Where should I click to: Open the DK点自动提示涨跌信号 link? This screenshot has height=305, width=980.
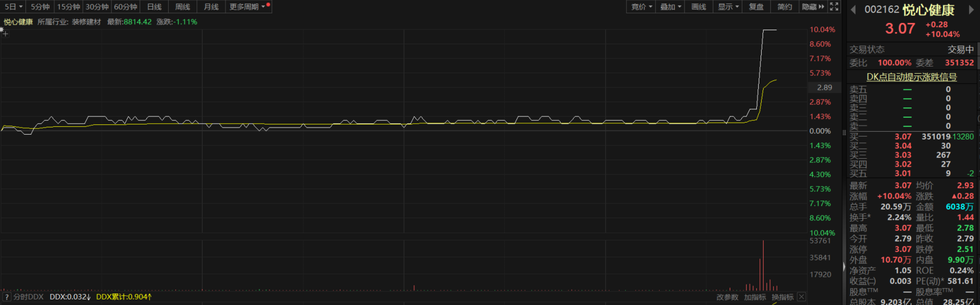[912, 77]
